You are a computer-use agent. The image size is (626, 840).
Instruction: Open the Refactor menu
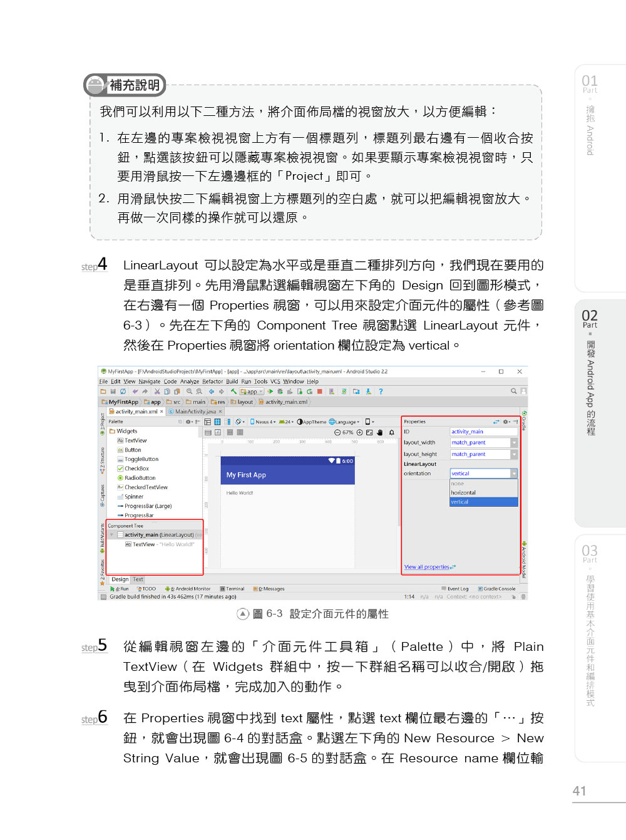tap(212, 381)
